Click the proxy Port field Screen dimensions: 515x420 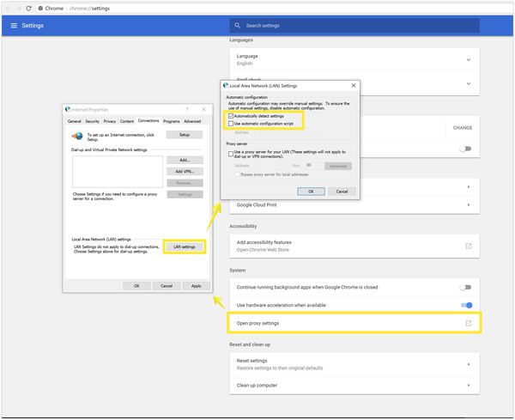pos(313,165)
